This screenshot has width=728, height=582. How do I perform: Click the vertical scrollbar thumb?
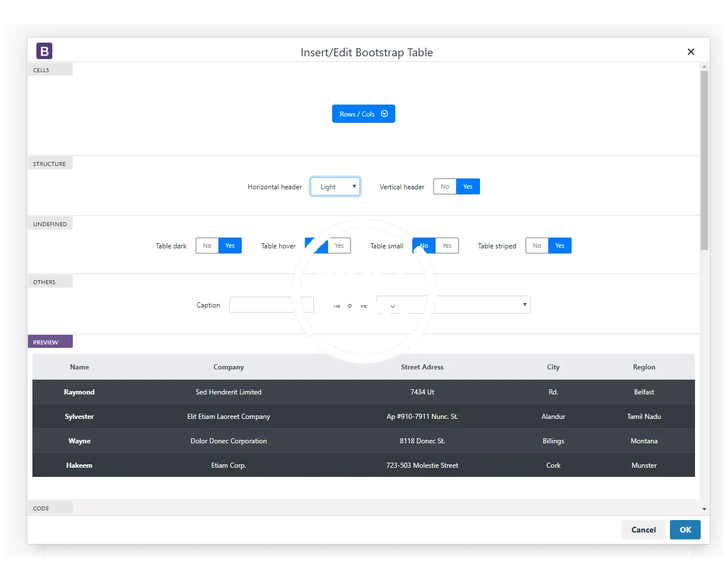point(704,159)
